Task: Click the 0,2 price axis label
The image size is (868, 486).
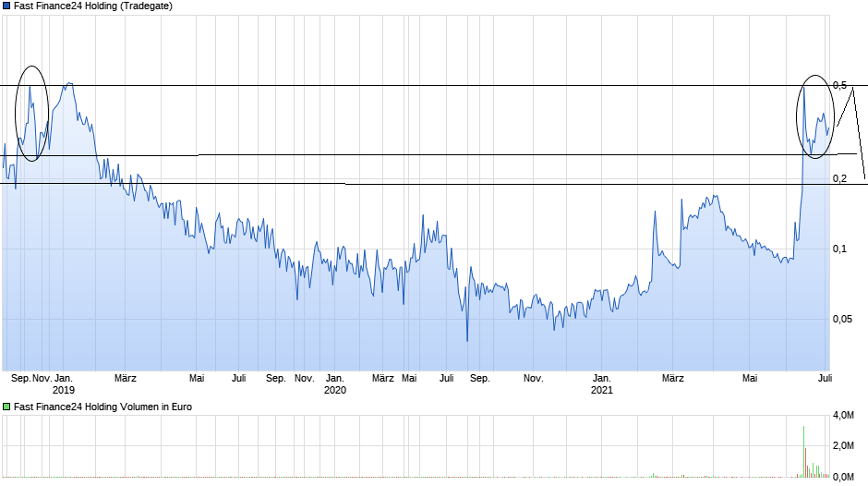Action: (x=839, y=178)
